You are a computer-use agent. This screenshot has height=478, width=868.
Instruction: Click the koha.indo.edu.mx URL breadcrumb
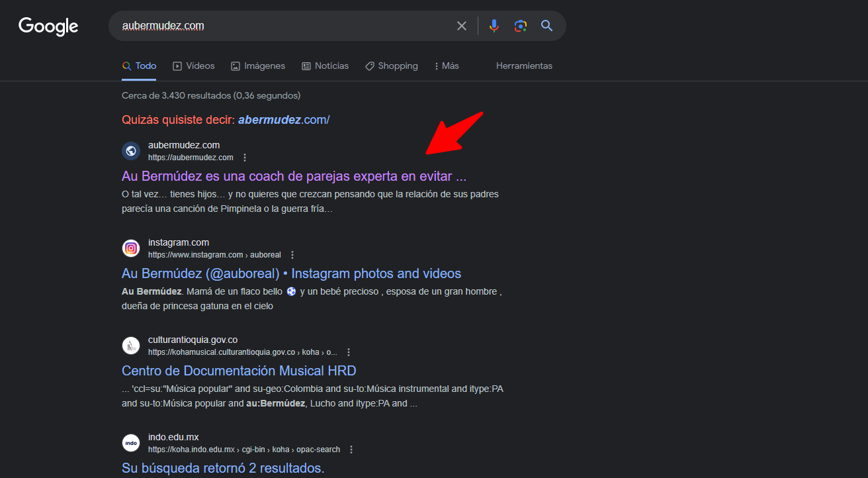pyautogui.click(x=244, y=450)
